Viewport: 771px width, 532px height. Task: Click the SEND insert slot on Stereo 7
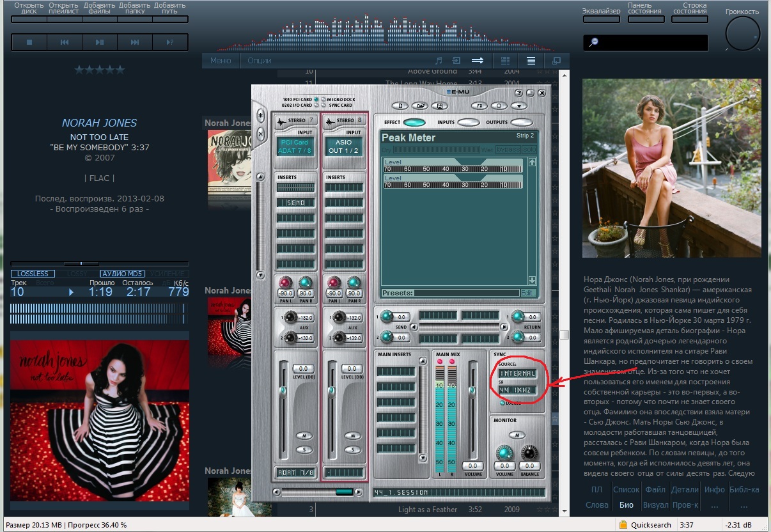click(x=296, y=203)
